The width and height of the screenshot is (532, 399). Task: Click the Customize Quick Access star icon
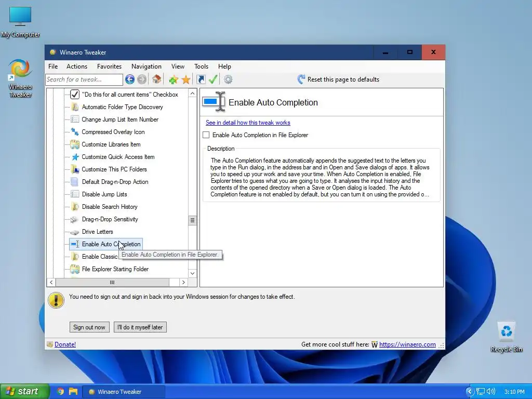pos(75,157)
